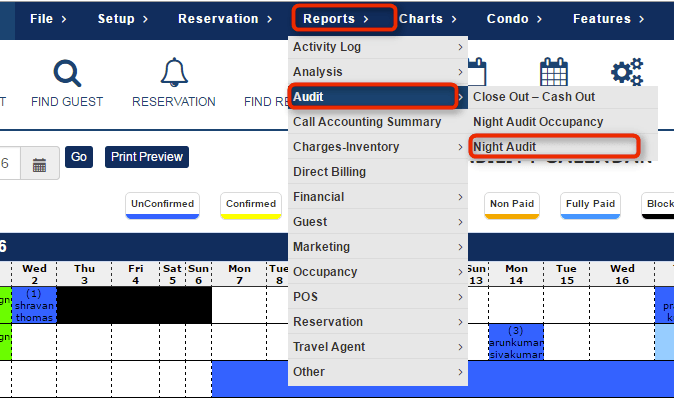Image resolution: width=678 pixels, height=400 pixels.
Task: Select Night Audit Occupancy
Action: [563, 122]
